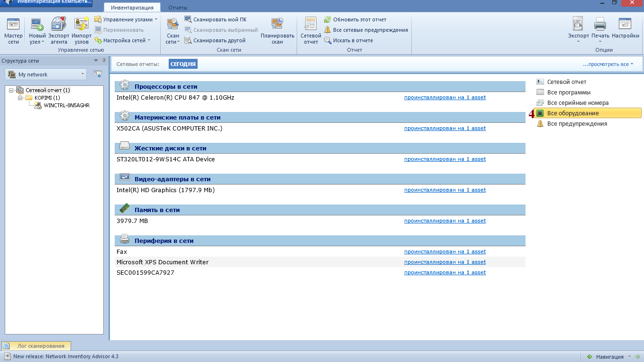
Task: Click the Память в сети icon
Action: pyautogui.click(x=125, y=208)
